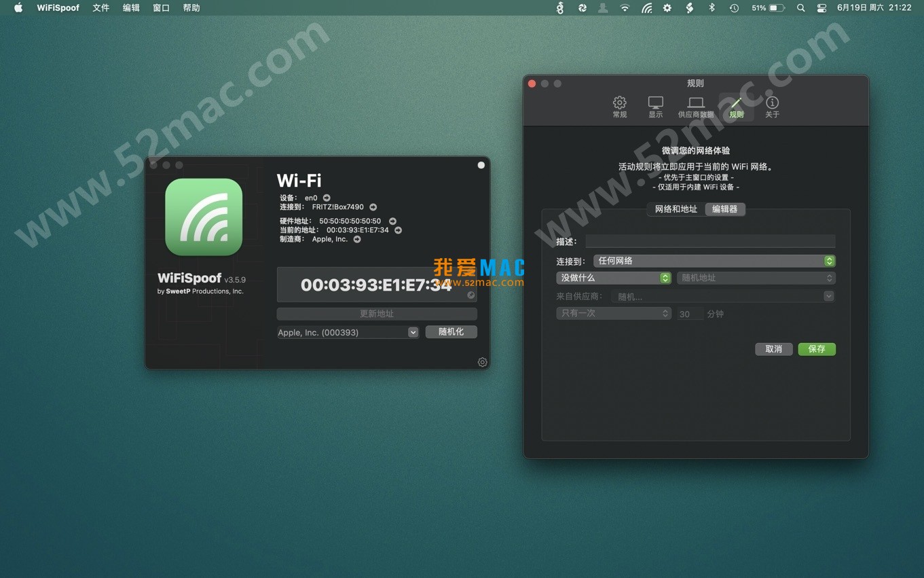
Task: Expand the Apple, Inc. (000393) vendor dropdown
Action: [x=413, y=332]
